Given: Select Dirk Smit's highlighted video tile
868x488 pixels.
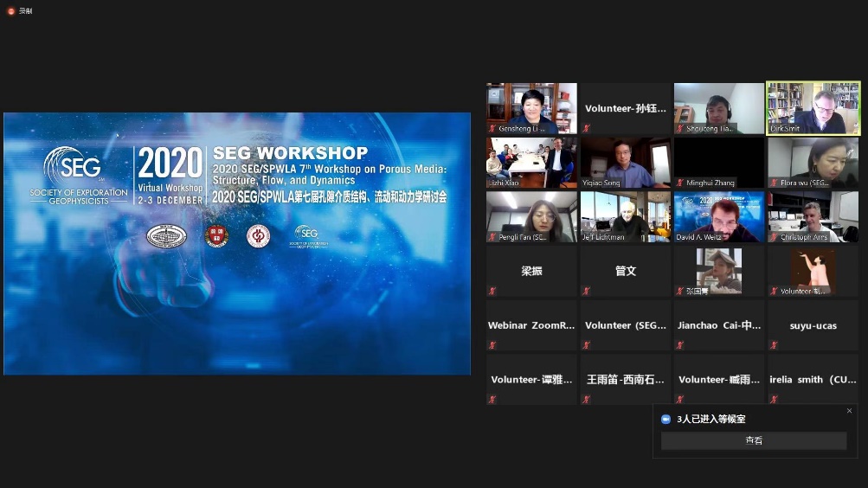Looking at the screenshot, I should pyautogui.click(x=813, y=107).
